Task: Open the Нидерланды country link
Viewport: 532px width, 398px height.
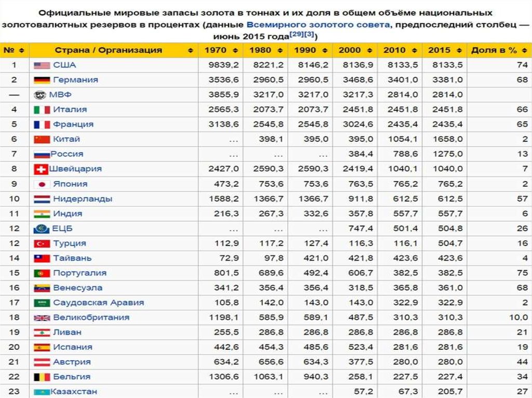Action: [x=82, y=199]
